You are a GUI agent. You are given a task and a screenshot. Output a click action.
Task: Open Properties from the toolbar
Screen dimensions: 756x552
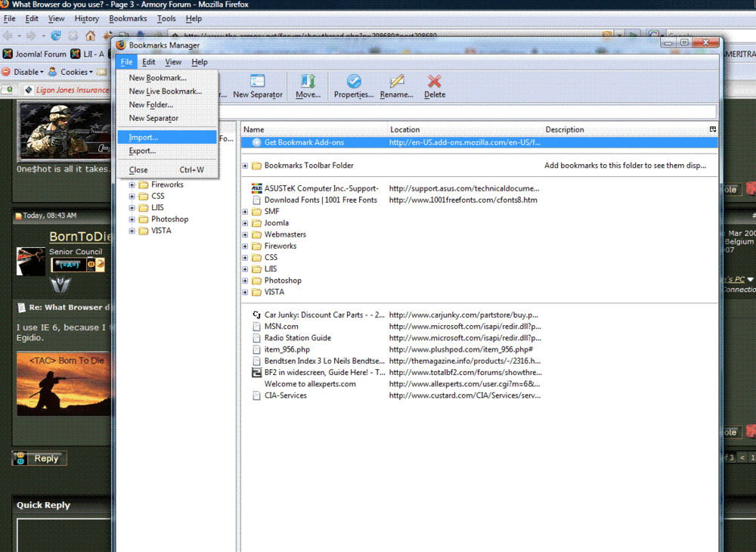point(354,82)
